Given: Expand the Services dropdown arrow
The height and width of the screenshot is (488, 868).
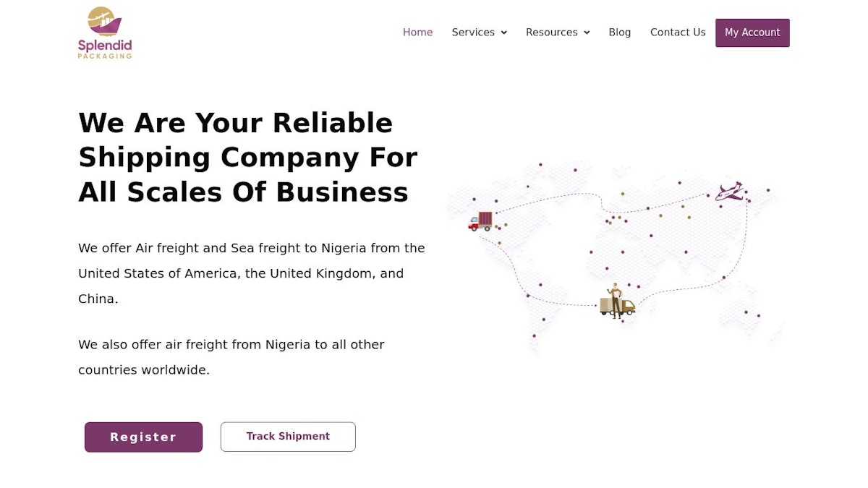Looking at the screenshot, I should pos(504,33).
